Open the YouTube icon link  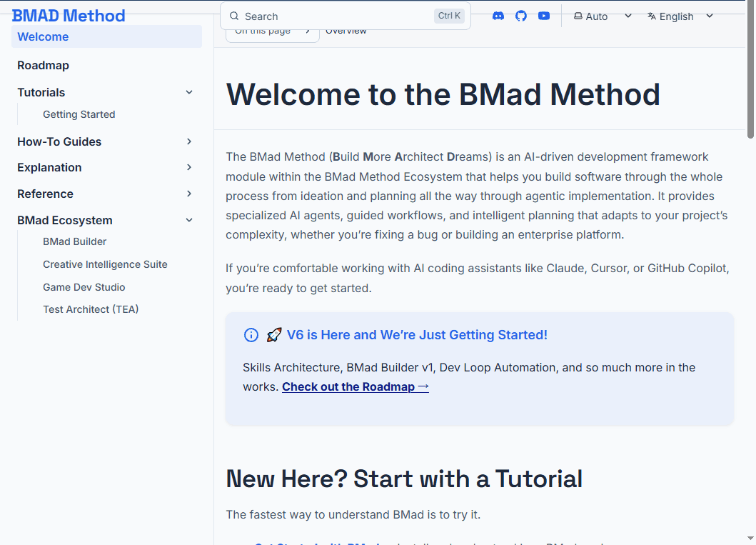point(544,16)
